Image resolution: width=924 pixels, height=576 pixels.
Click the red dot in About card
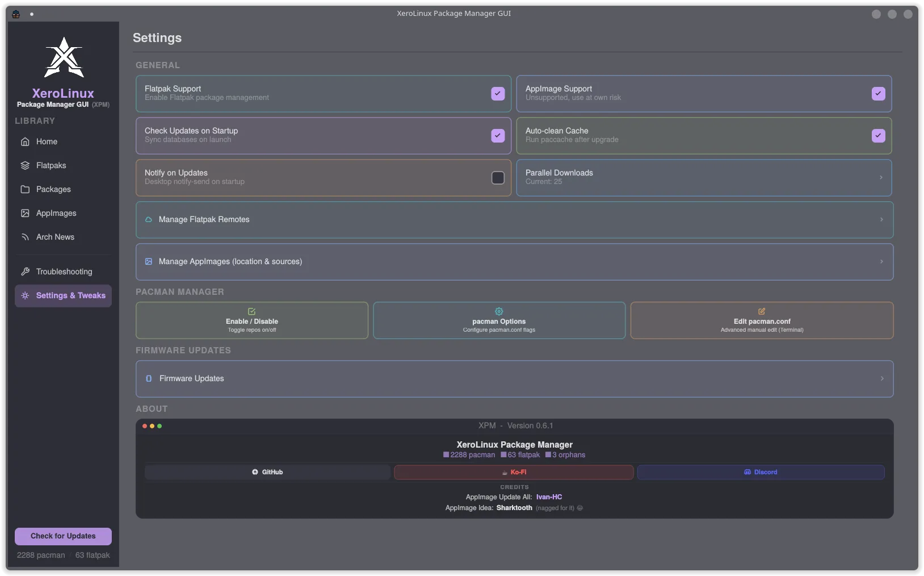click(145, 426)
